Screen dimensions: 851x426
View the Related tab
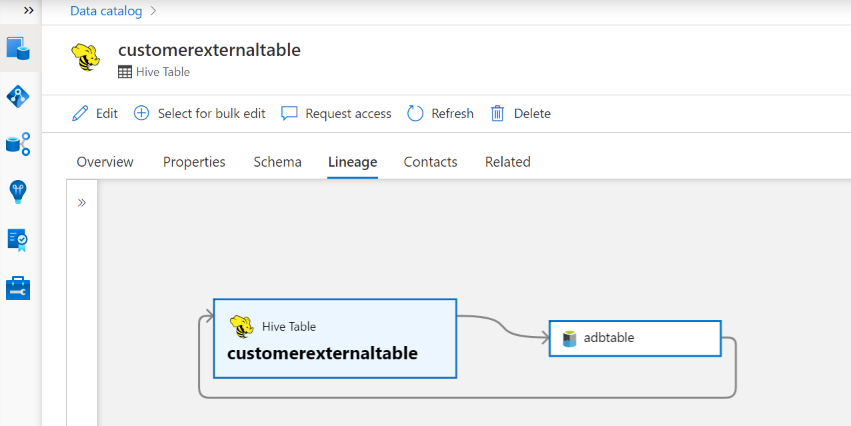pyautogui.click(x=507, y=162)
